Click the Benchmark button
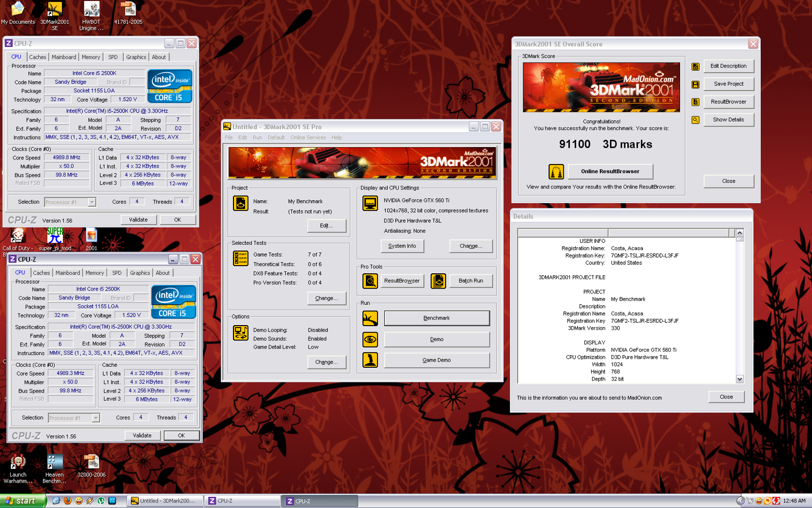The width and height of the screenshot is (812, 508). pyautogui.click(x=437, y=319)
